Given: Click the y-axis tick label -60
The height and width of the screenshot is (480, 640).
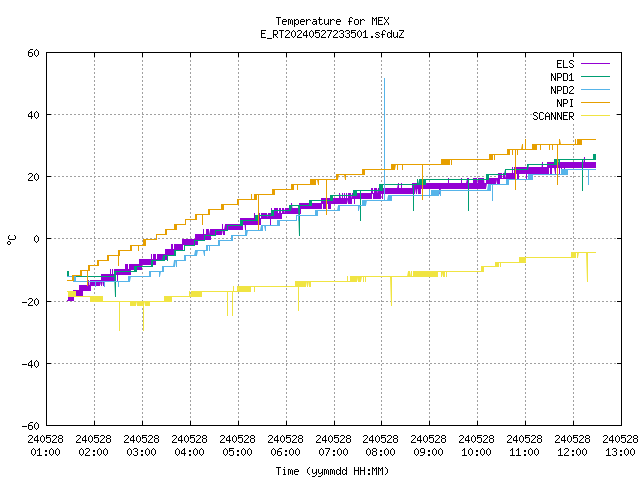Looking at the screenshot, I should pyautogui.click(x=31, y=426).
